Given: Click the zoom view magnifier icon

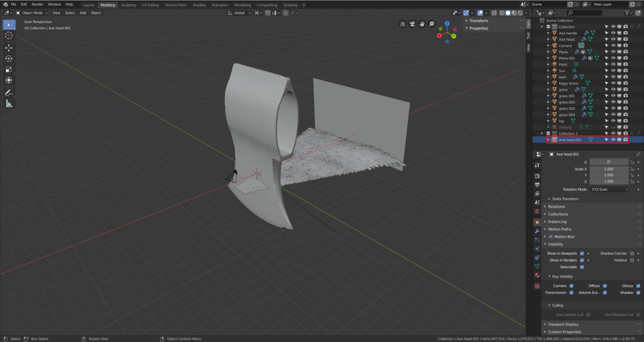Looking at the screenshot, I should point(432,24).
